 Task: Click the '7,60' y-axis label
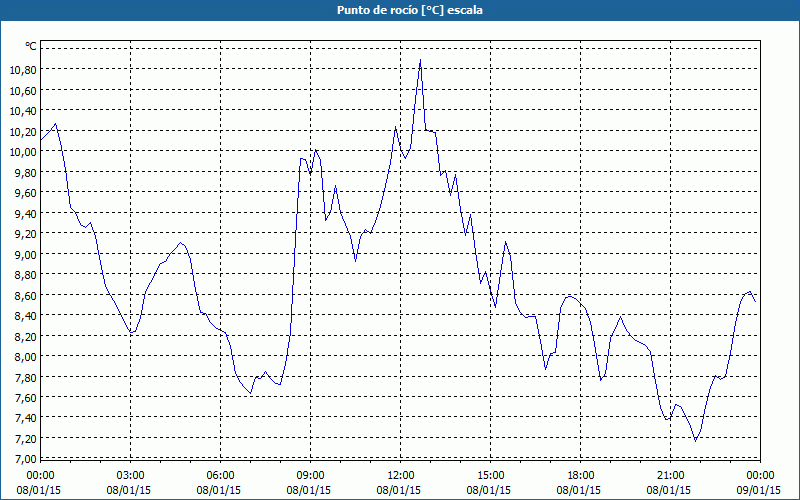coord(26,397)
